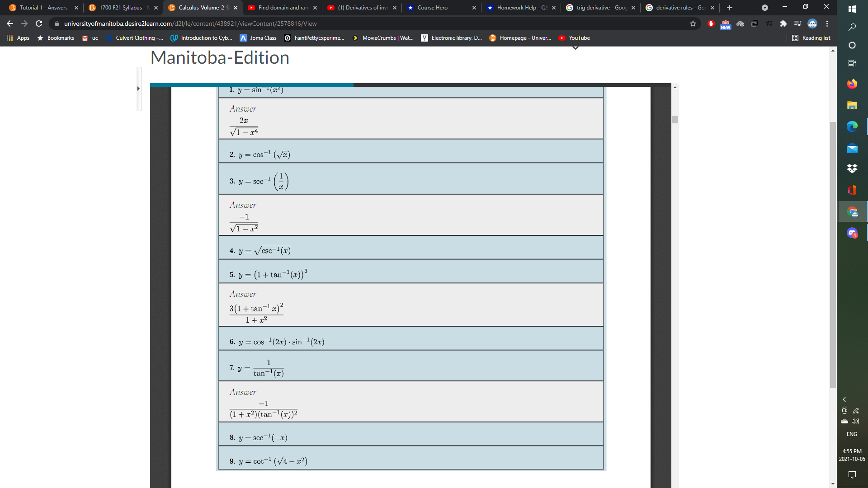The height and width of the screenshot is (488, 868).
Task: Open Dropbox from the taskbar
Action: click(x=852, y=169)
